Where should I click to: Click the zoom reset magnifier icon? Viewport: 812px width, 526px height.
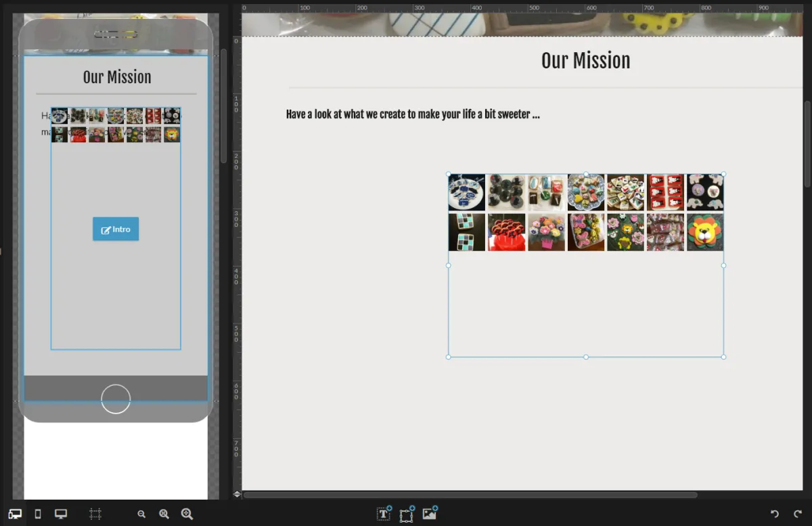click(x=164, y=514)
